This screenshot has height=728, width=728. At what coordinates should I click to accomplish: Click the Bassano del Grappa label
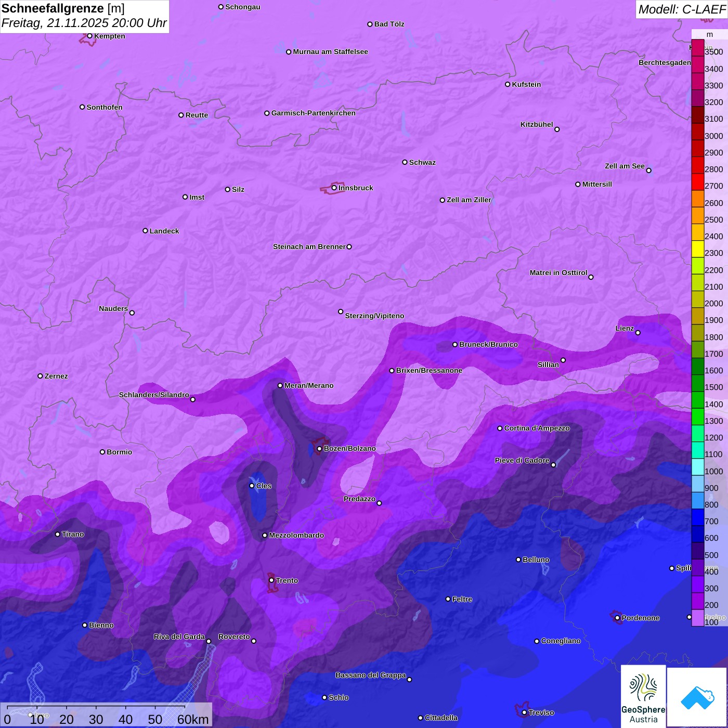pyautogui.click(x=370, y=675)
